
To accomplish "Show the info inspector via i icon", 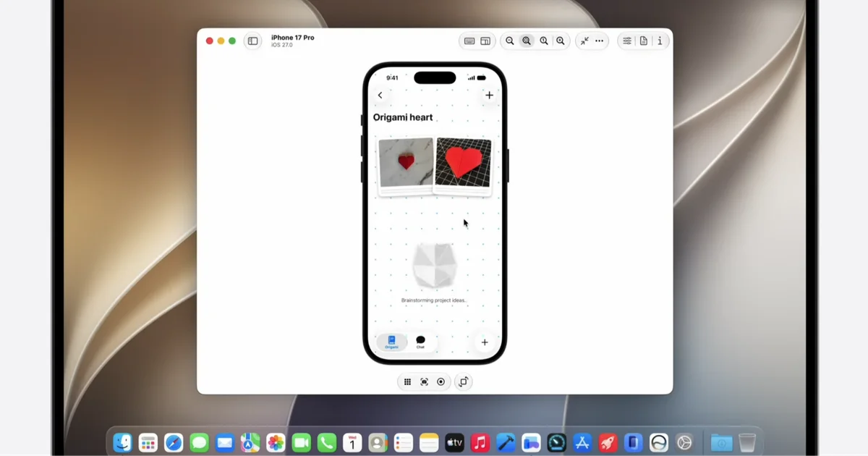I will coord(660,41).
